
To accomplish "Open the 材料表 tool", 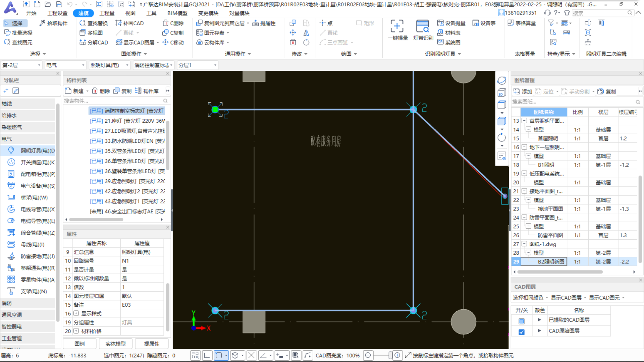I will (x=449, y=33).
